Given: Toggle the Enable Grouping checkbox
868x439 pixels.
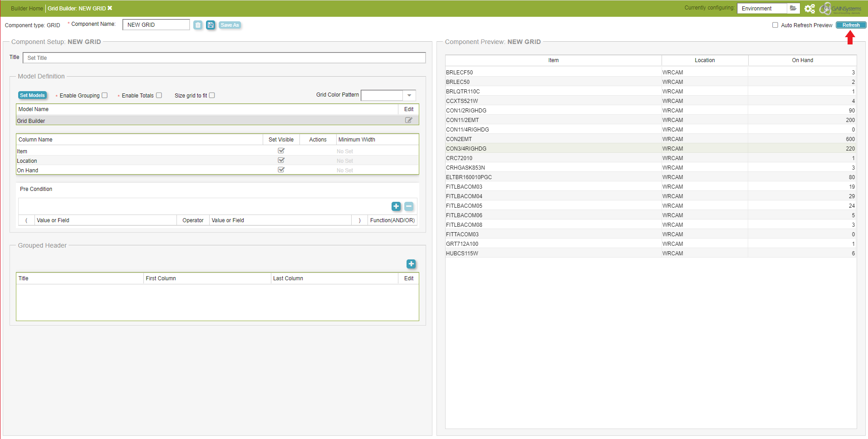Looking at the screenshot, I should (x=105, y=95).
